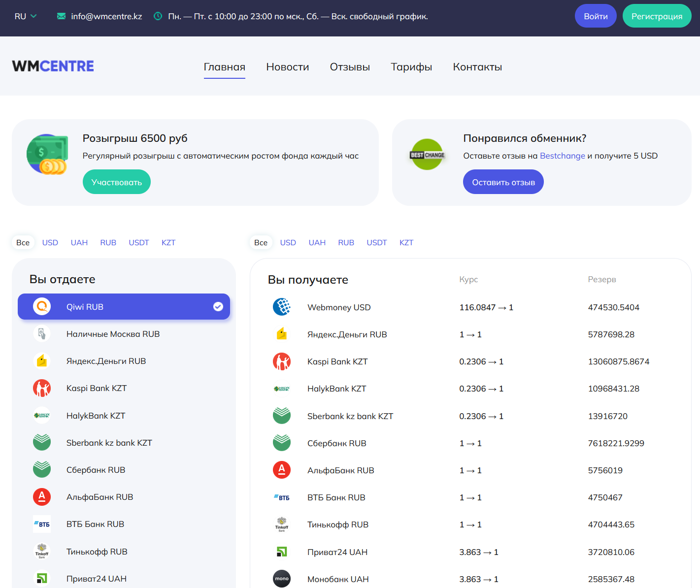
Task: Open the Отзывы page
Action: tap(350, 67)
